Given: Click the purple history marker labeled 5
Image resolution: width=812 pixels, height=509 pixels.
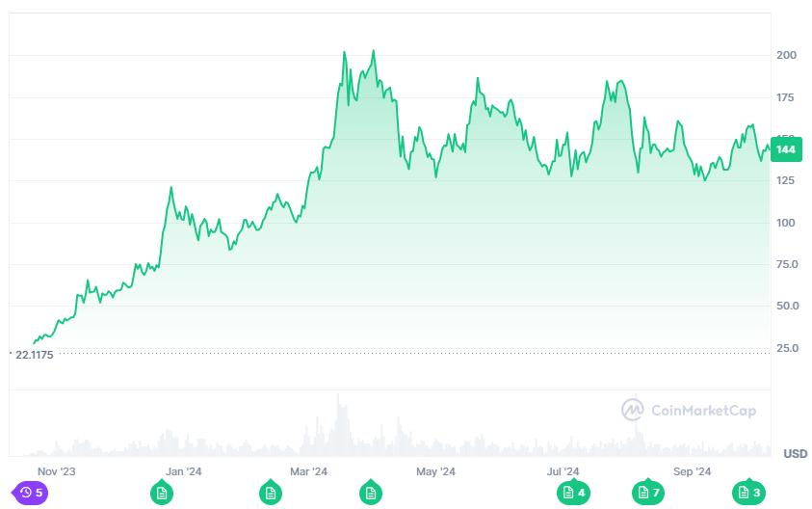Looking at the screenshot, I should 30,493.
